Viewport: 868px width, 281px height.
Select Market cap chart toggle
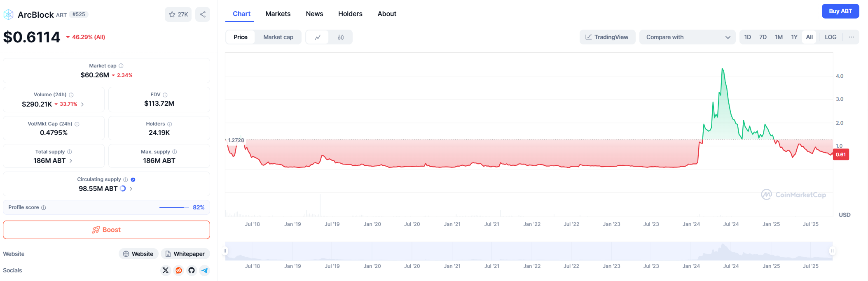278,37
